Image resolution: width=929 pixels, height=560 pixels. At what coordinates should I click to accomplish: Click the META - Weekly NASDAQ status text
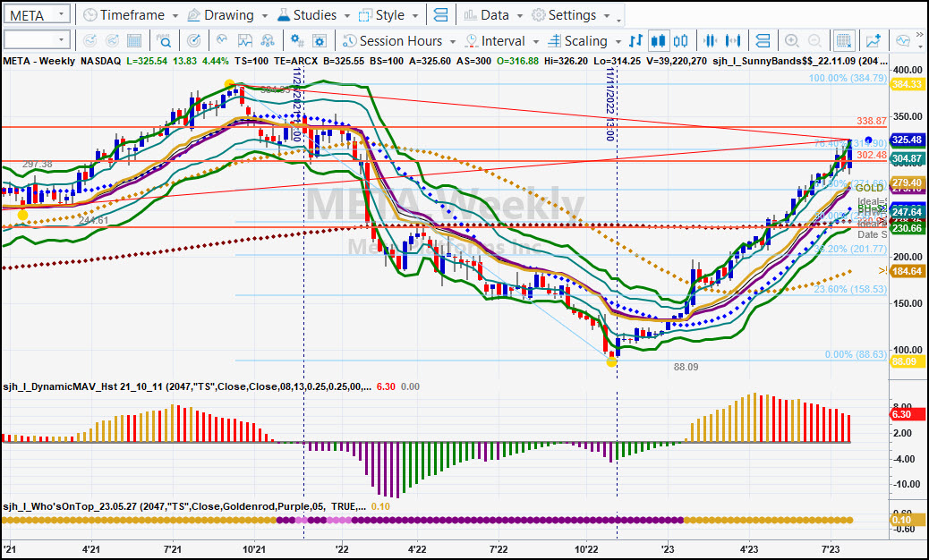62,61
